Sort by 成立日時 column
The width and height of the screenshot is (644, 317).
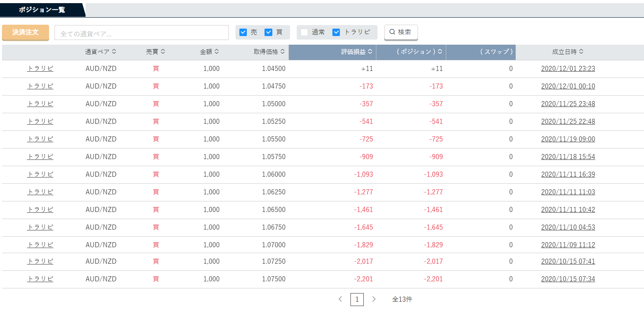(x=568, y=52)
